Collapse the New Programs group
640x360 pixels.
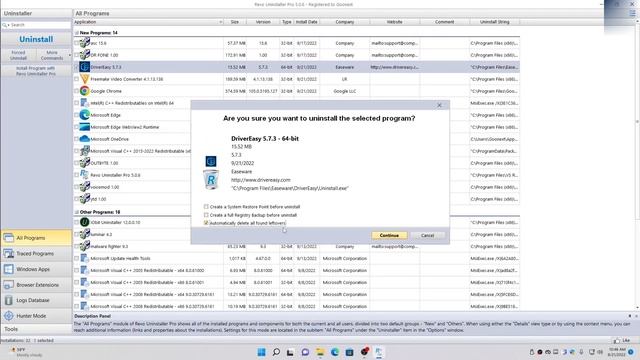[77, 33]
